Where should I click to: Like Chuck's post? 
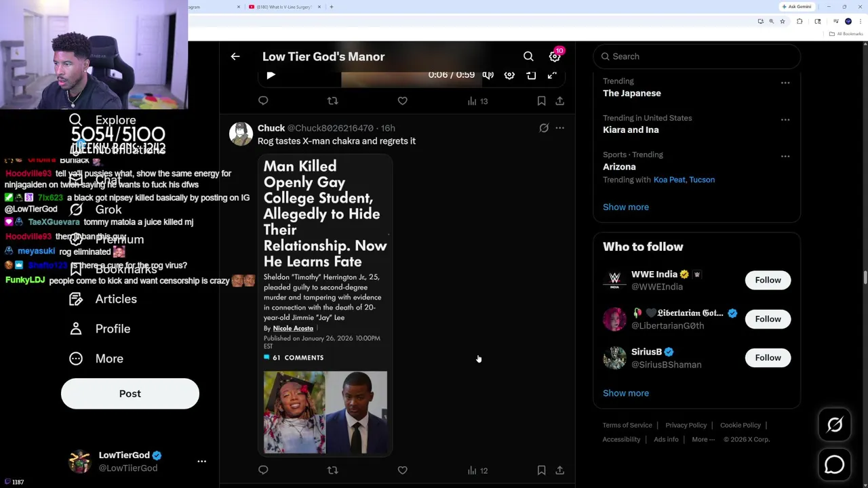tap(402, 470)
